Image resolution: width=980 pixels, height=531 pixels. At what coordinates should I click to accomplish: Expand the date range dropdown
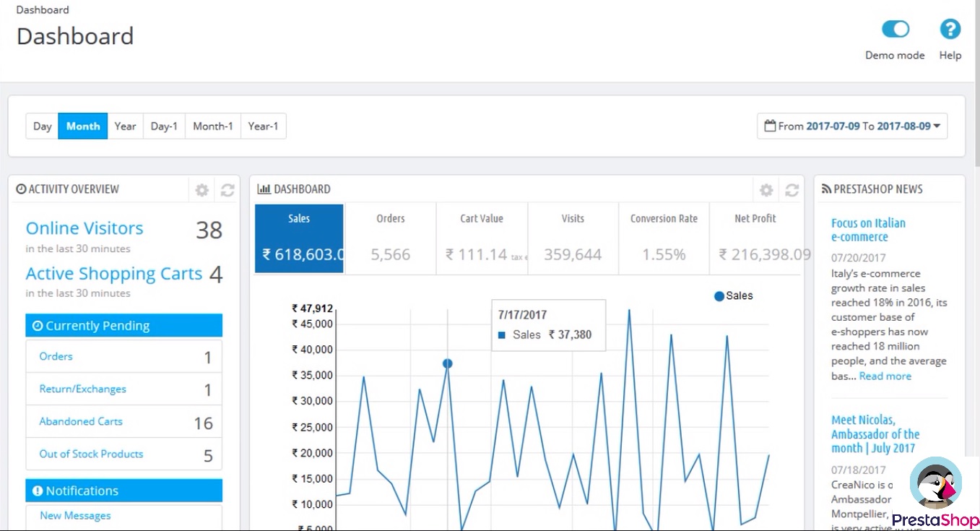pos(937,126)
